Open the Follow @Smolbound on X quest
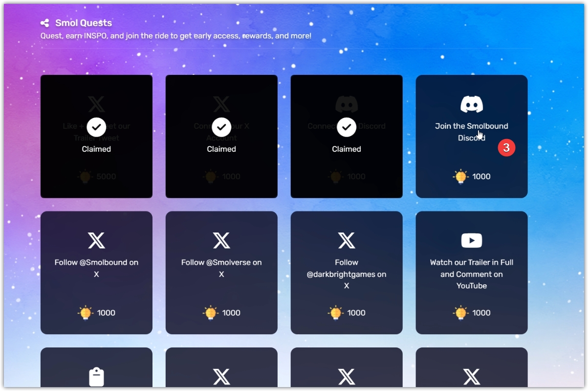The image size is (588, 391). click(96, 273)
